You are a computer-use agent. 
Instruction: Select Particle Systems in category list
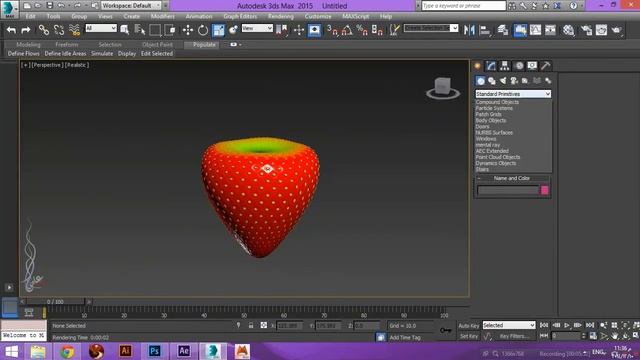(x=494, y=108)
